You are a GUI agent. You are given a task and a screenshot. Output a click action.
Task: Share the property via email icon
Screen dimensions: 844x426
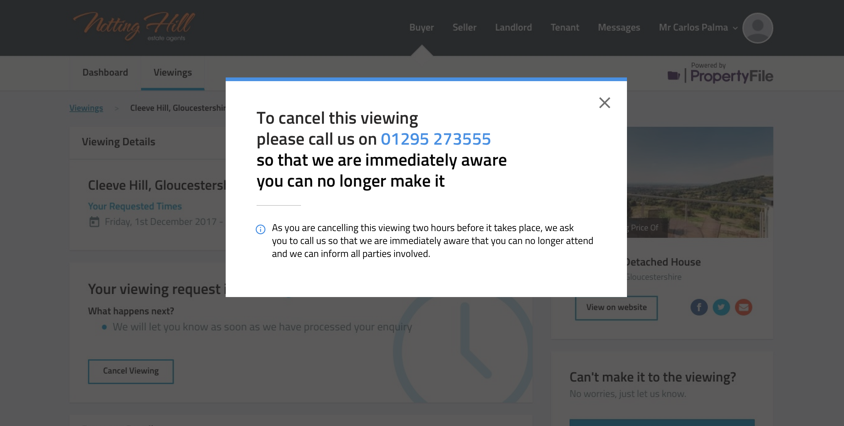(743, 307)
